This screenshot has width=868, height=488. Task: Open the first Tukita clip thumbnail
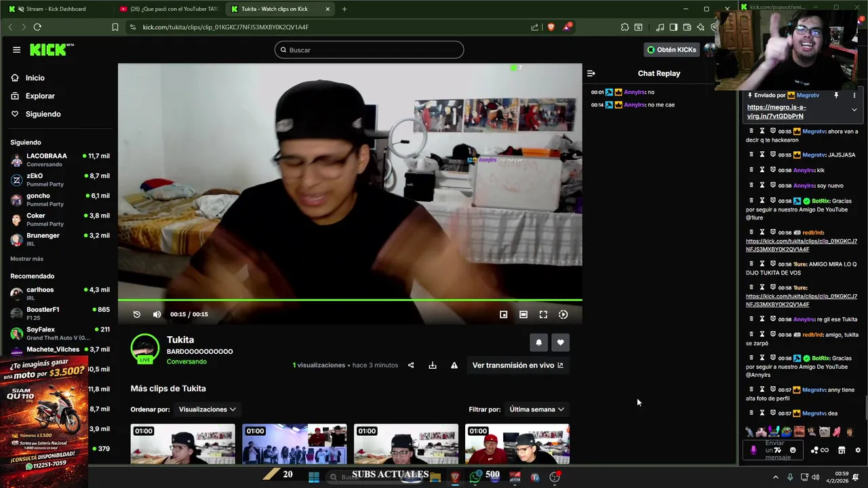[x=182, y=444]
